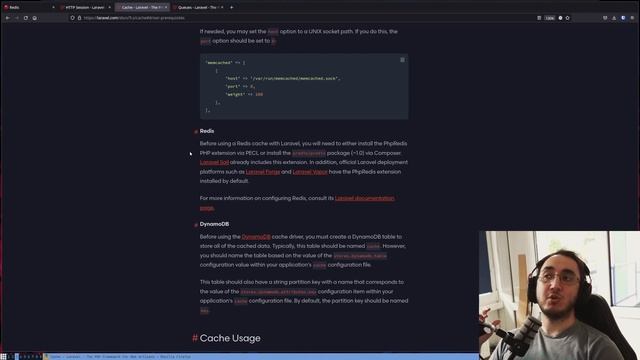Open the Pocket save icon

[605, 18]
